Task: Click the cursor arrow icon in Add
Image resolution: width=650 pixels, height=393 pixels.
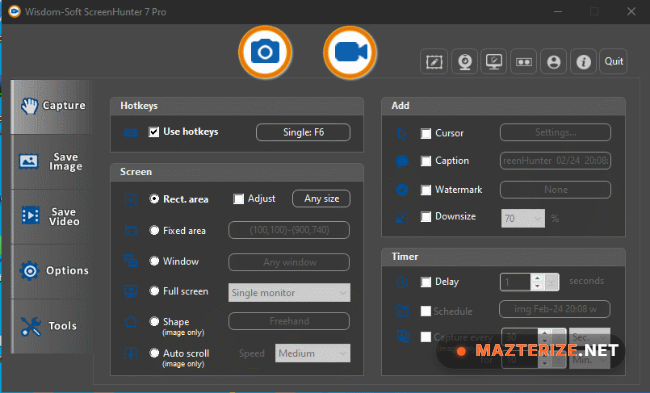Action: tap(402, 133)
